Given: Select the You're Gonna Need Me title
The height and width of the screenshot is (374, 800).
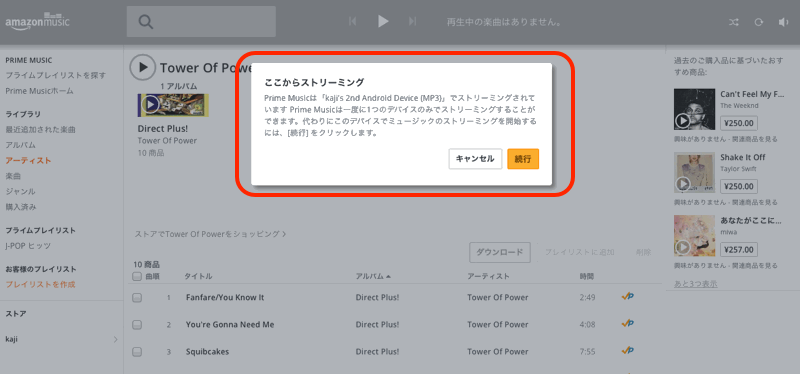Looking at the screenshot, I should coord(230,324).
